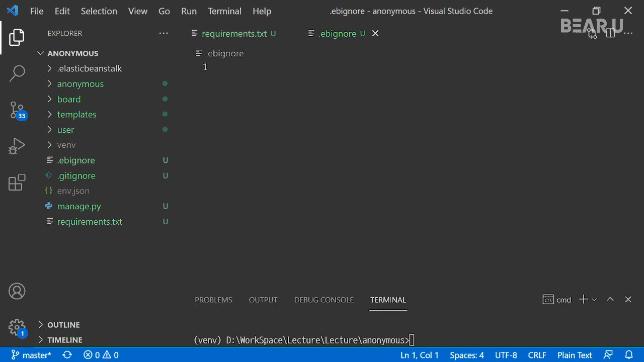Open the Run menu
The width and height of the screenshot is (644, 362).
tap(189, 11)
